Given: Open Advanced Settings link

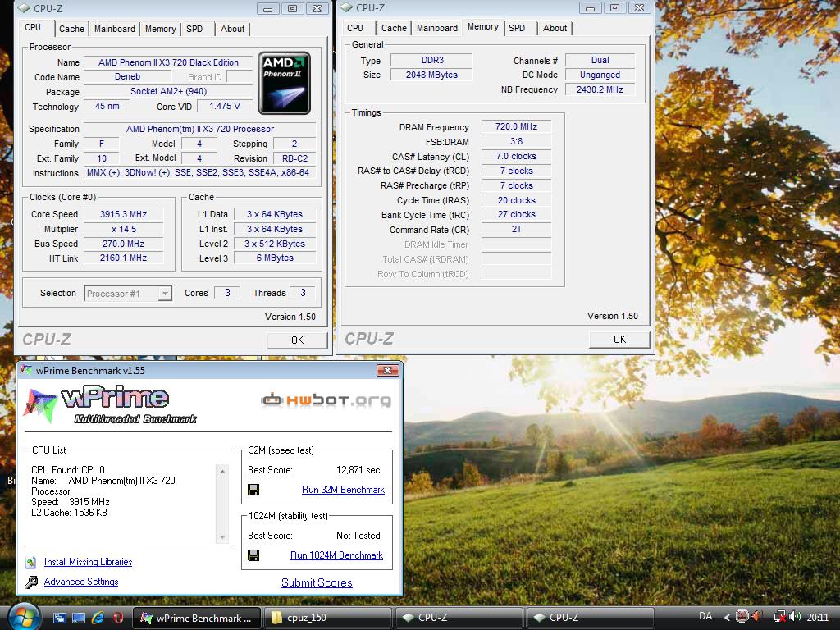Looking at the screenshot, I should 81,582.
